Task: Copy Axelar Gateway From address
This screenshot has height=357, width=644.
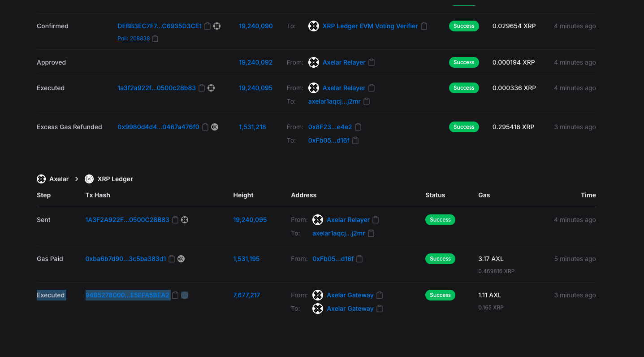Action: 380,295
